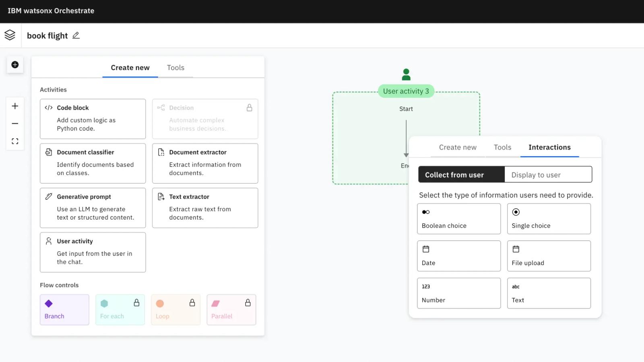The image size is (644, 362).
Task: Click the book flight flow name
Action: pos(47,36)
